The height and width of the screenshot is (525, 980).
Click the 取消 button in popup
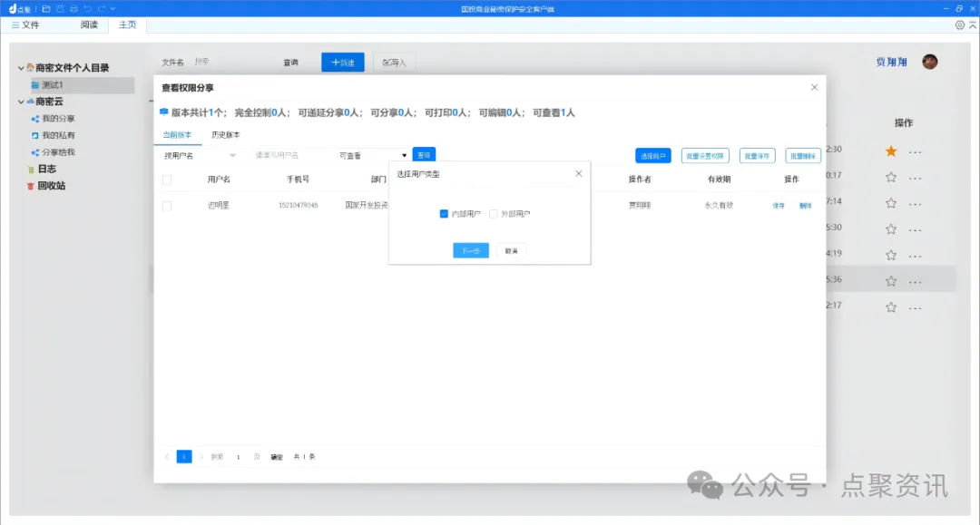(511, 250)
